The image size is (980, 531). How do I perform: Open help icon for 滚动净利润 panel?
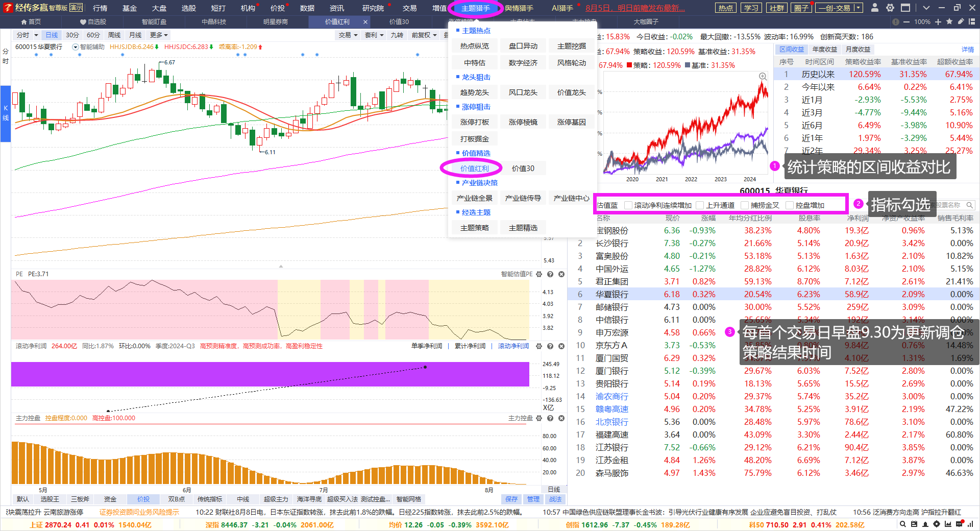(x=550, y=346)
